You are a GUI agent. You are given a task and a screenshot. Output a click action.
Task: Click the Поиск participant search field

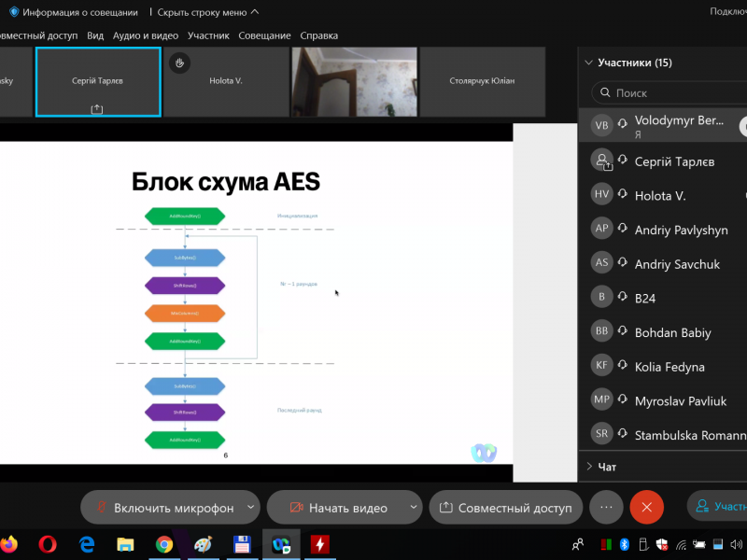coord(672,93)
